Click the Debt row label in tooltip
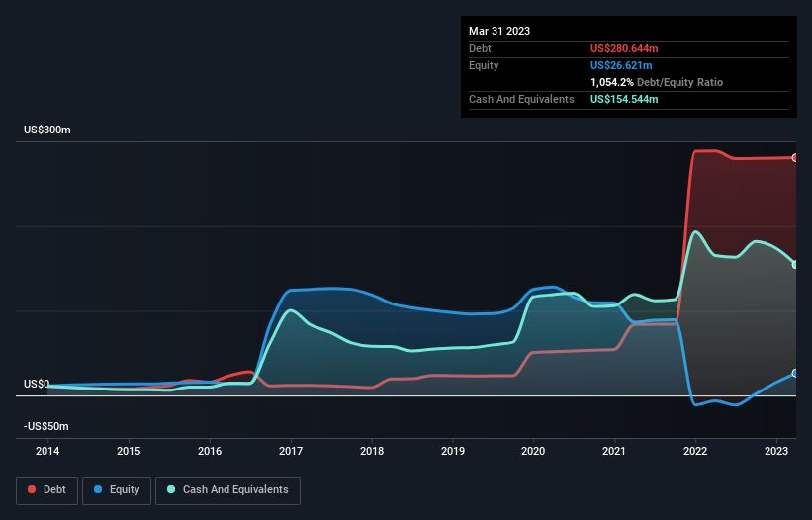Screen dimensions: 812x520 pos(480,48)
